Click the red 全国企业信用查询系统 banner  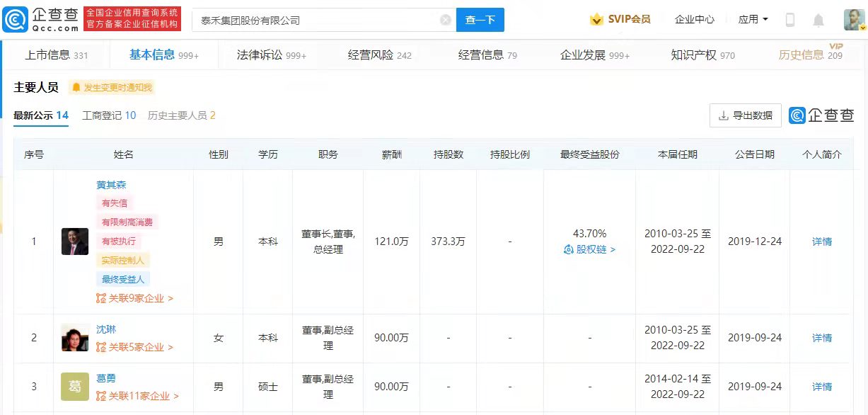click(x=132, y=20)
